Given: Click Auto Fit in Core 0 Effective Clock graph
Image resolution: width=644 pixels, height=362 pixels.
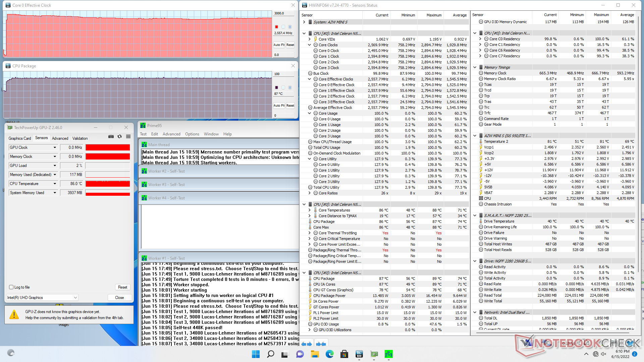Looking at the screenshot, I should 279,45.
